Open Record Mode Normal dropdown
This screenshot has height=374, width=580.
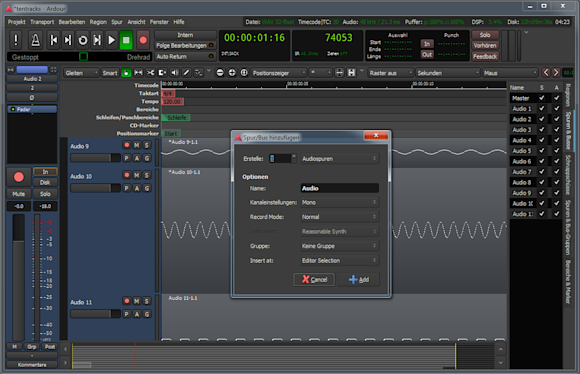tap(339, 217)
